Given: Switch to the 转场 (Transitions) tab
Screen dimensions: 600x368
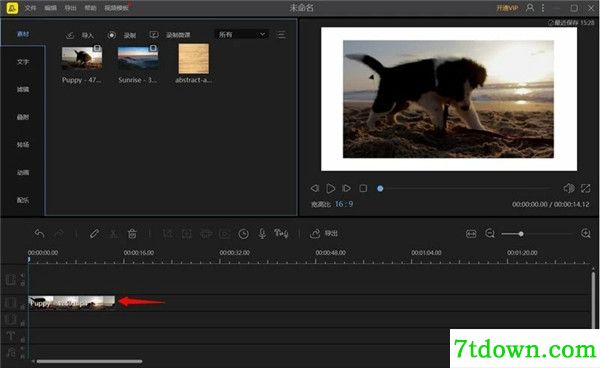Looking at the screenshot, I should click(23, 145).
